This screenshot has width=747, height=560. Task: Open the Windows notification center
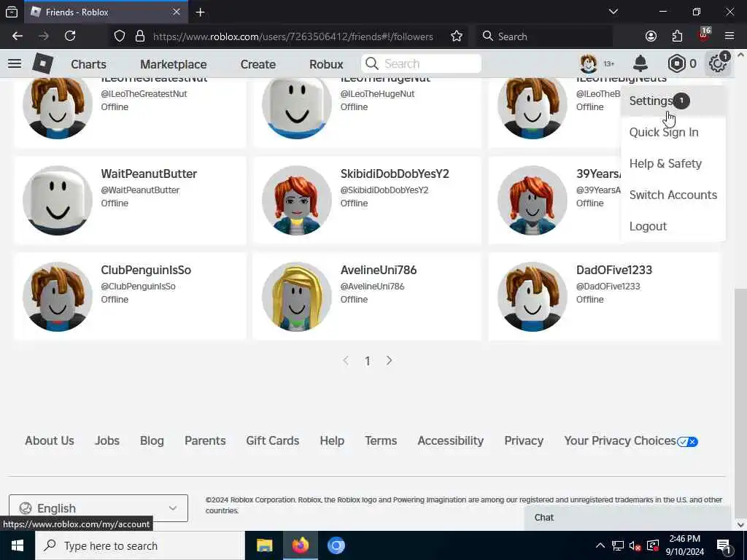click(x=724, y=545)
